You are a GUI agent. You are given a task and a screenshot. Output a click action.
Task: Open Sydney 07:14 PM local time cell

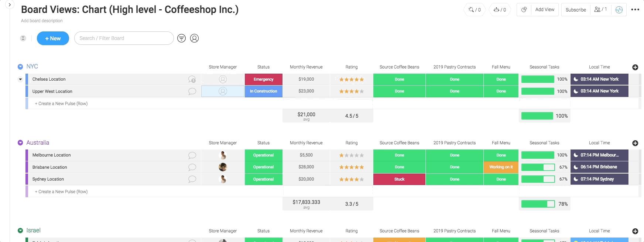[599, 179]
